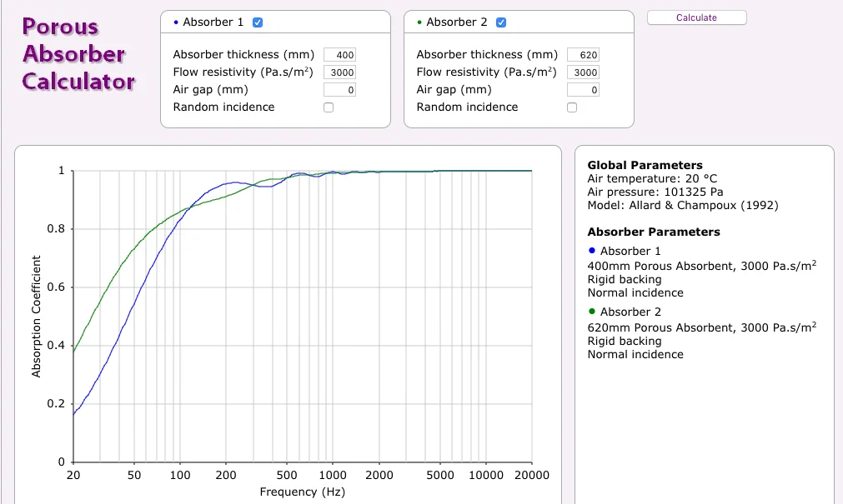
Task: Enable Random incidence for Absorber 1
Action: 329,107
